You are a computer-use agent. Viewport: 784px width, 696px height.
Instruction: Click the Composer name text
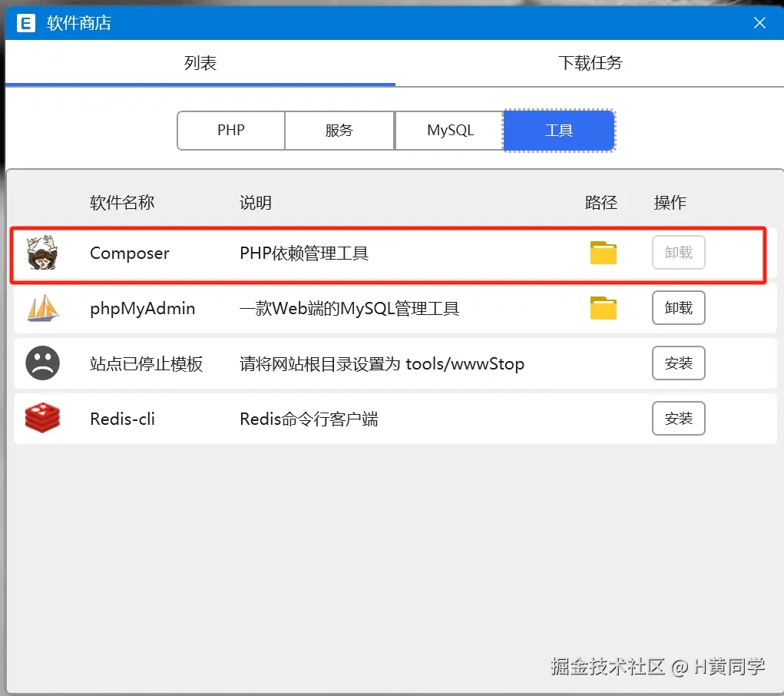tap(130, 254)
